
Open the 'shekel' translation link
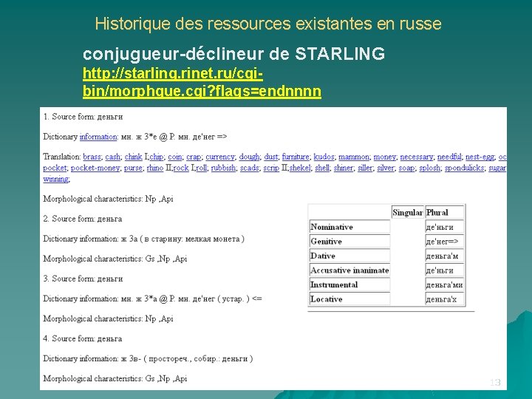299,168
